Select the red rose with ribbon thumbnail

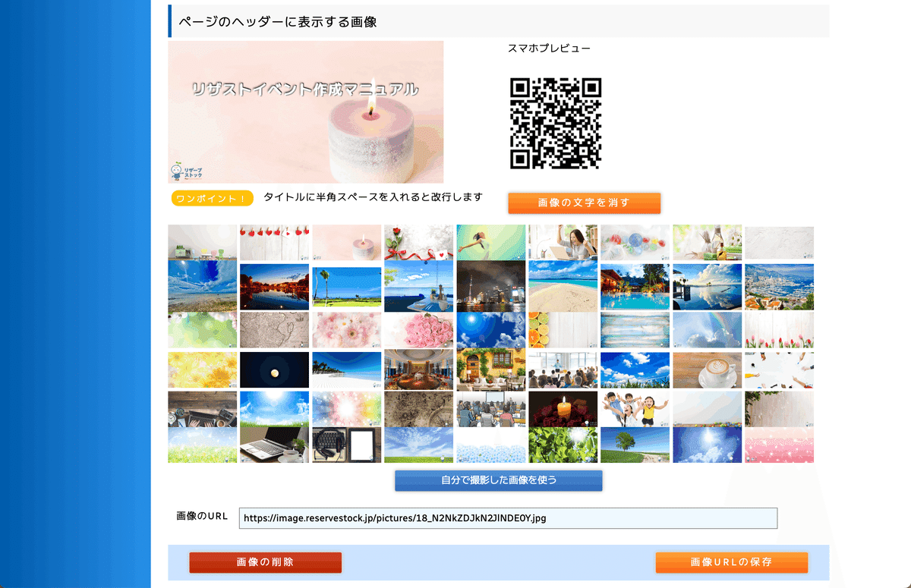418,242
